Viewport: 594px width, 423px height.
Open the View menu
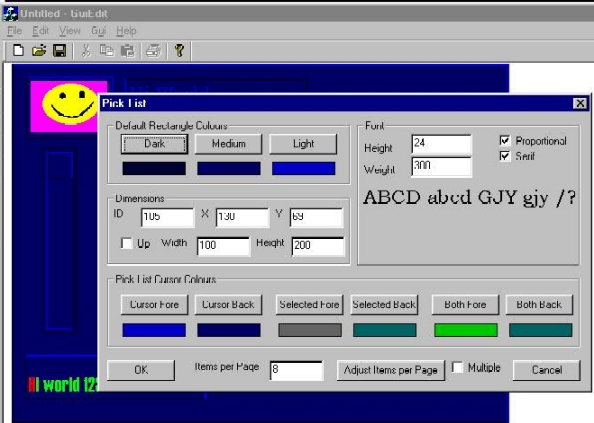click(70, 31)
